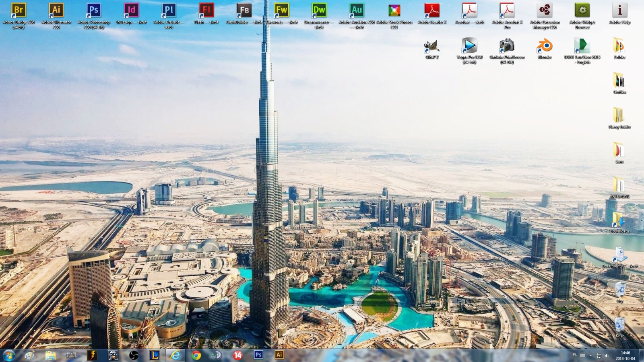
Task: Select the Adobe Acrobat X Pro icon
Action: click(x=507, y=16)
